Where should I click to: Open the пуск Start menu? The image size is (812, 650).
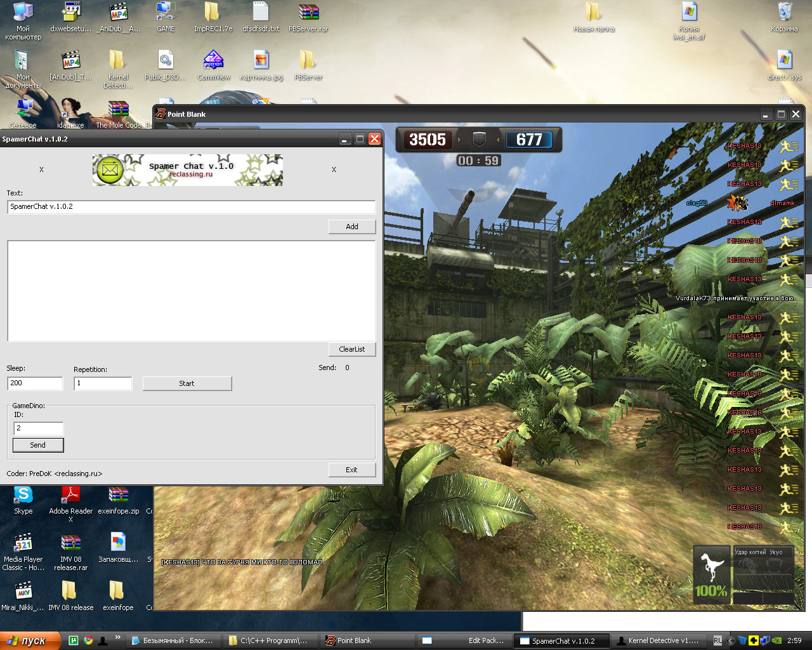[x=30, y=640]
